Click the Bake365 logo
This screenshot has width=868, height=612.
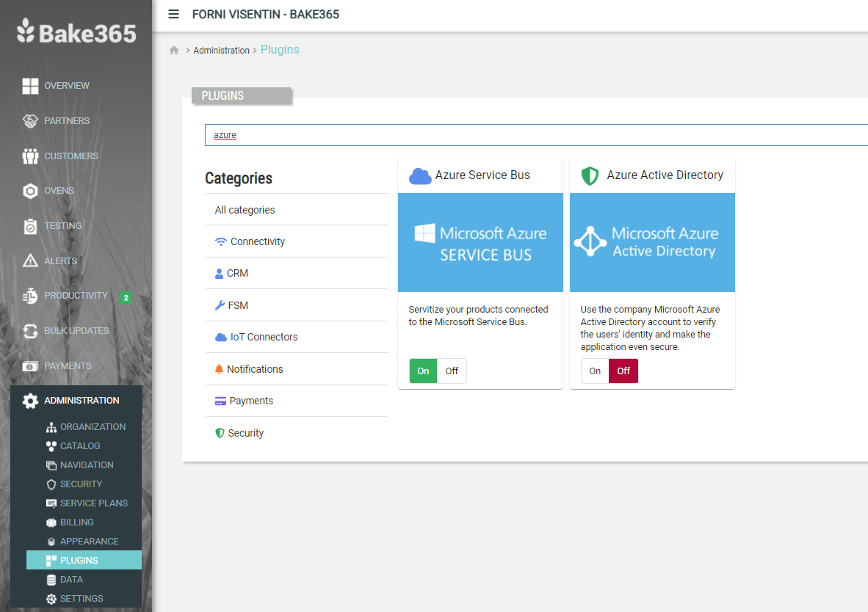(76, 32)
